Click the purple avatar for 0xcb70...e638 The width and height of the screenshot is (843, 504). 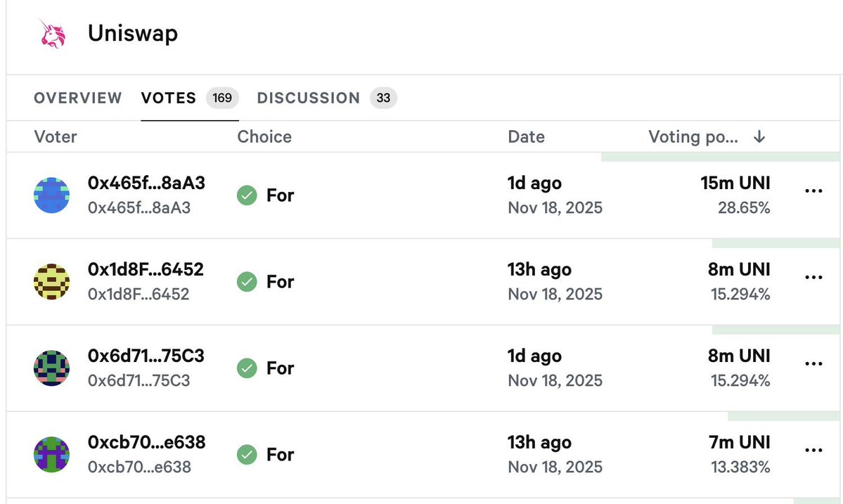pyautogui.click(x=52, y=454)
